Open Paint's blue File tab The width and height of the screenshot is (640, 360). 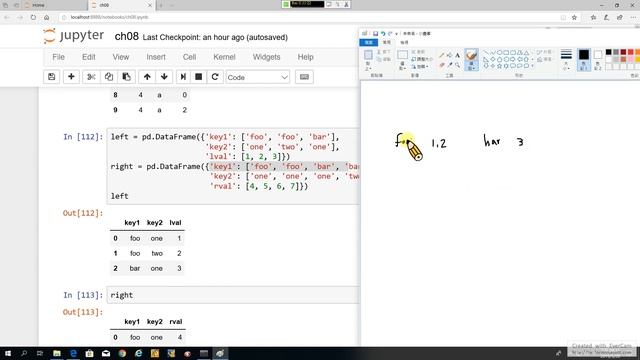click(369, 42)
